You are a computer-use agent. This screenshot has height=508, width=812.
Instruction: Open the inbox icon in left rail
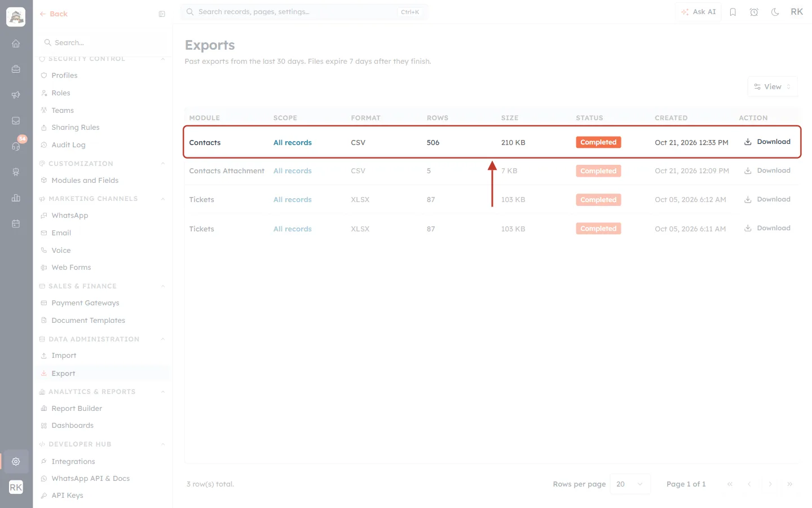click(x=16, y=121)
